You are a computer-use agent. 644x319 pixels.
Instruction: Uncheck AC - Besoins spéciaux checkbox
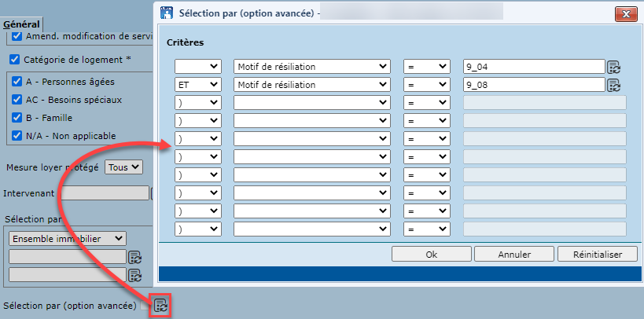pos(17,100)
